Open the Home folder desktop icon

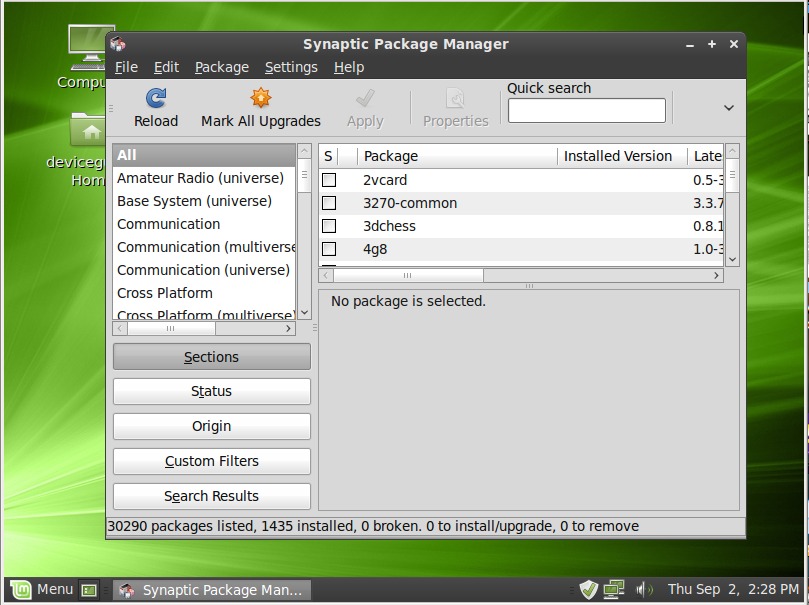88,129
